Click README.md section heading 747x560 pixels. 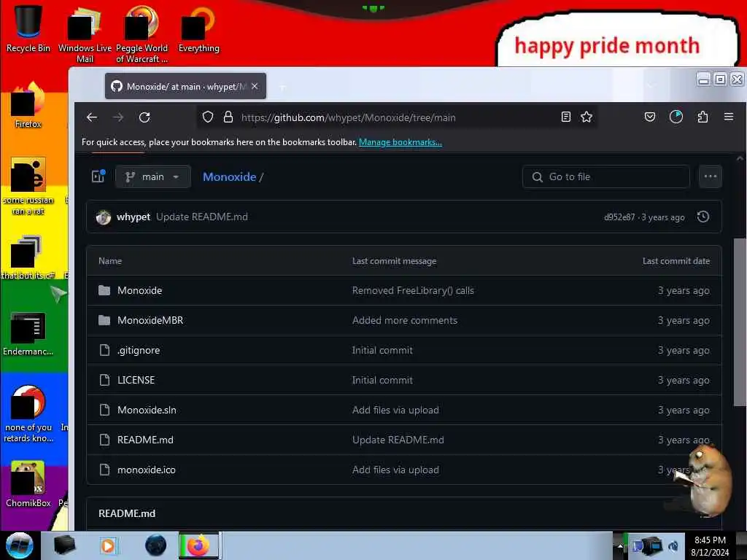coord(127,513)
